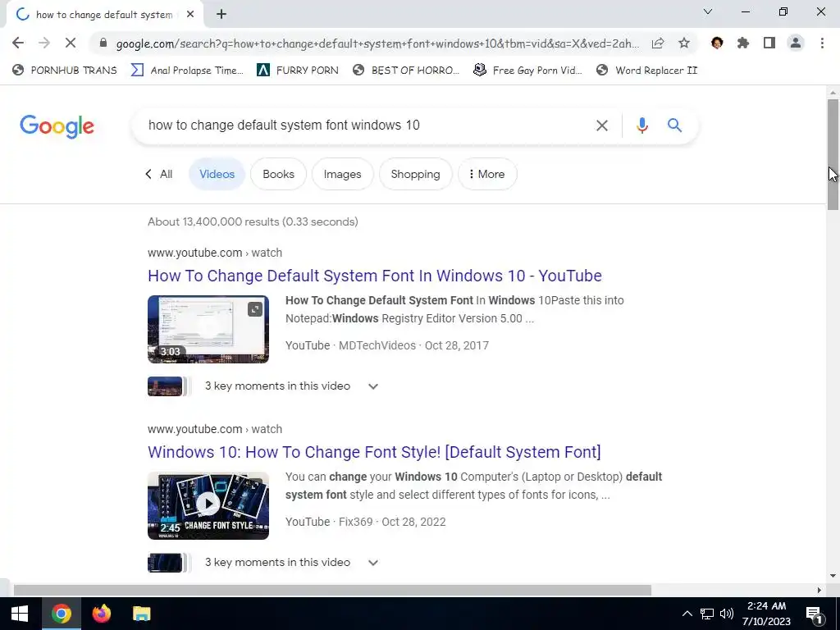This screenshot has height=630, width=840.
Task: Submit search with magnifier icon
Action: (674, 126)
